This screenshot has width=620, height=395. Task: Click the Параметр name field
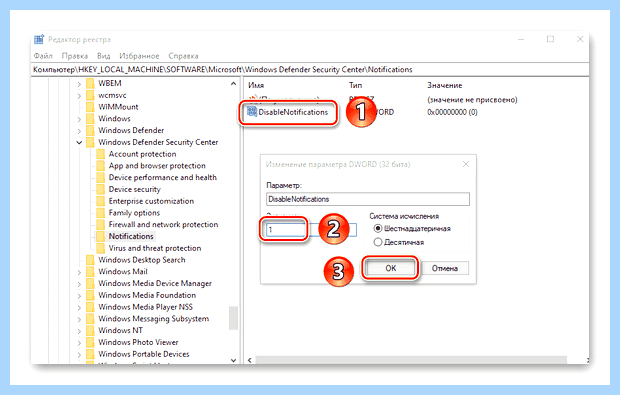click(368, 199)
